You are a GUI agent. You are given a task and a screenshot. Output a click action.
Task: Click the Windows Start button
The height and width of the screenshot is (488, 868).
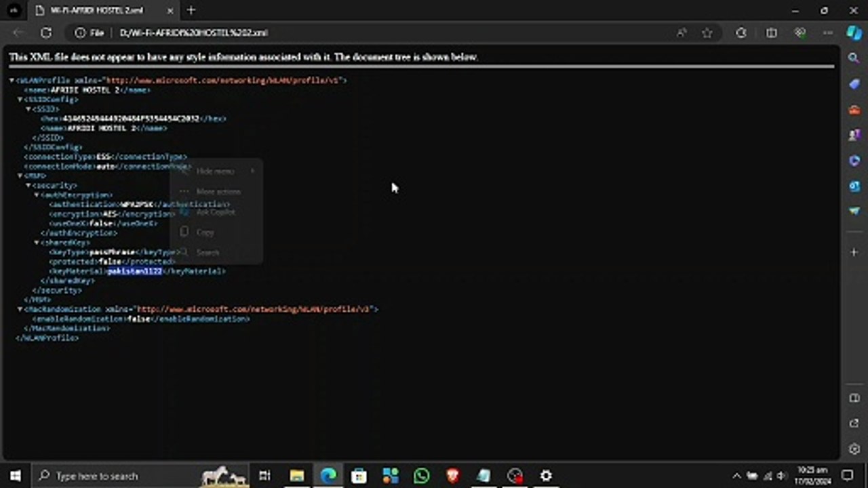15,476
